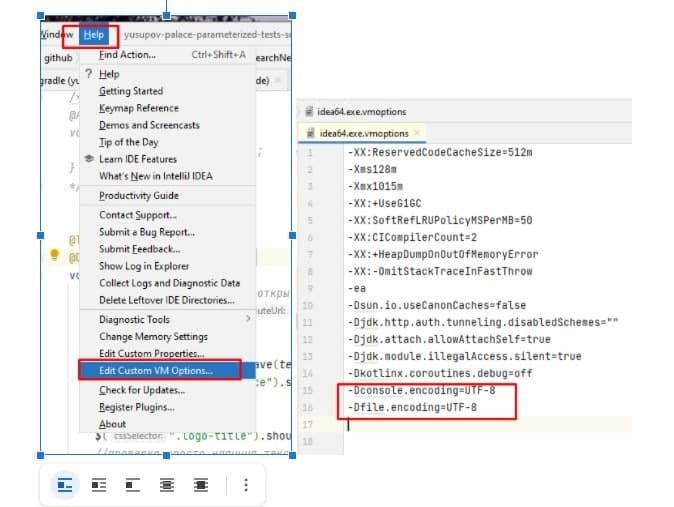Click -Dkotlinx.coroutines.debug=off line
Viewport: 674px width, 507px height.
click(x=440, y=373)
